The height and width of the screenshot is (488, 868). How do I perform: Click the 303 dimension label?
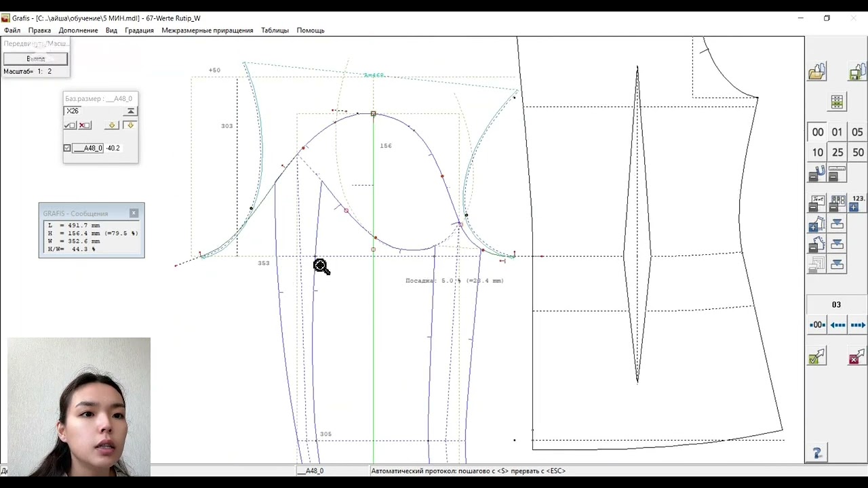226,126
